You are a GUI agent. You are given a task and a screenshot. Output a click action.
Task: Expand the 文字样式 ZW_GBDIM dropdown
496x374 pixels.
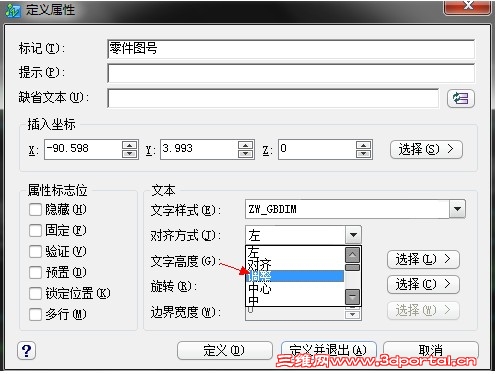click(x=457, y=209)
